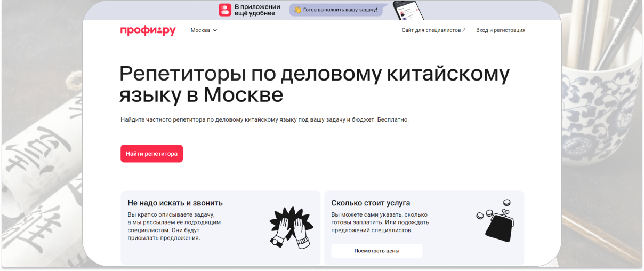644x271 pixels.
Task: Go to home via профи.ру logo
Action: [x=148, y=30]
